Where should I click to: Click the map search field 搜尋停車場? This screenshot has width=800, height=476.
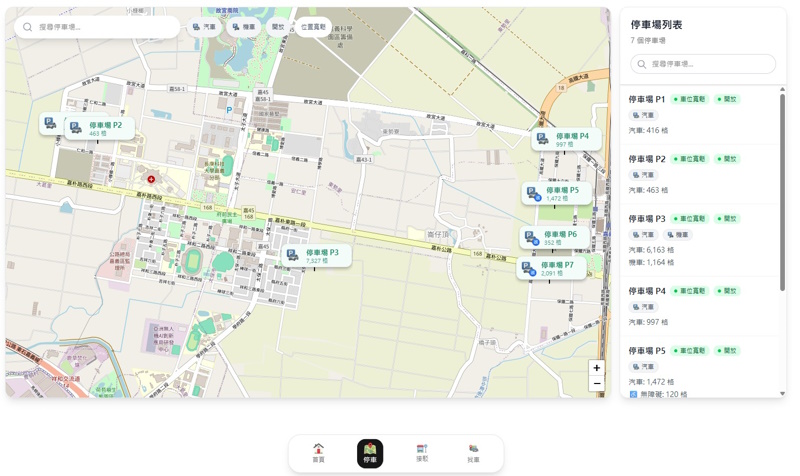pos(98,27)
